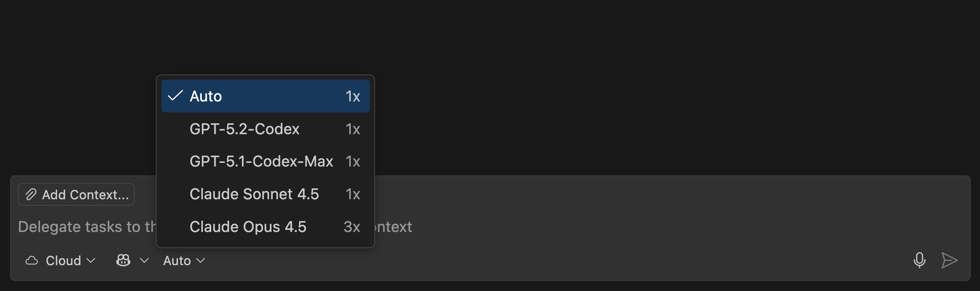This screenshot has height=291, width=980.
Task: Click the paperclip icon on Add Context
Action: (x=31, y=194)
